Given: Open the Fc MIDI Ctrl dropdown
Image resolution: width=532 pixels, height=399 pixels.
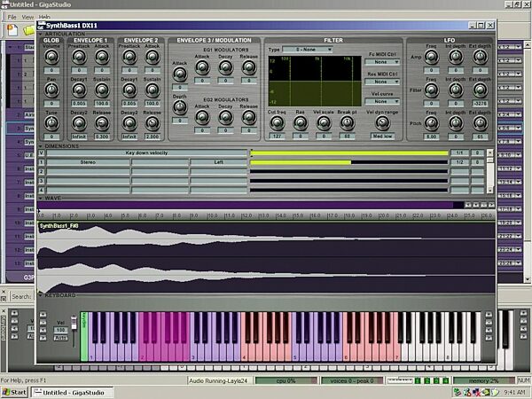Looking at the screenshot, I should [382, 62].
